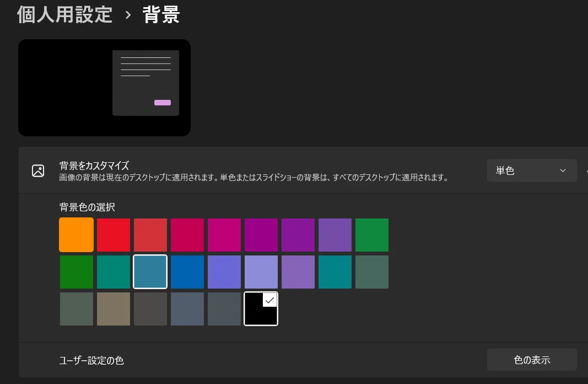
Task: Select the teal green swatch in the second row
Action: coord(114,272)
